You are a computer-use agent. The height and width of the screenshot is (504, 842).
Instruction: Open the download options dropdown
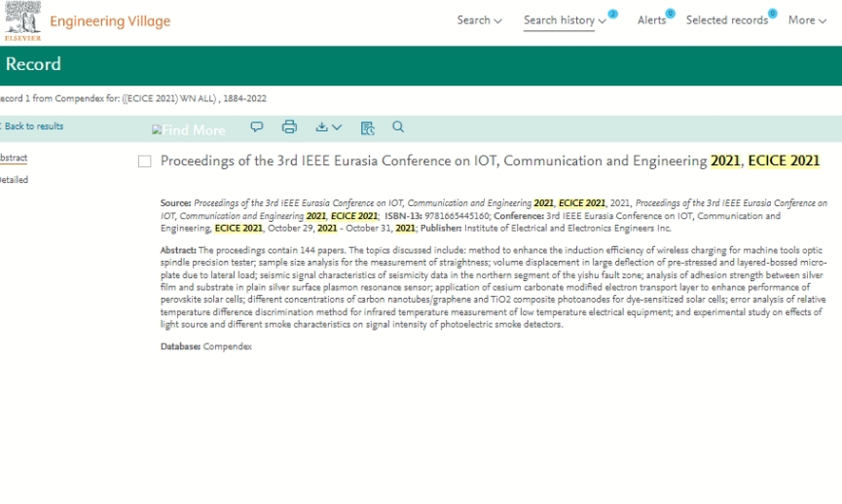point(329,127)
